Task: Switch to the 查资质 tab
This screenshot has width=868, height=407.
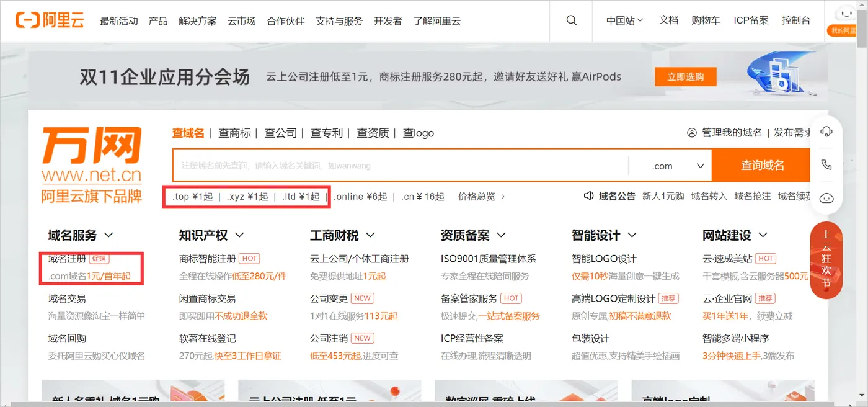Action: [x=373, y=133]
